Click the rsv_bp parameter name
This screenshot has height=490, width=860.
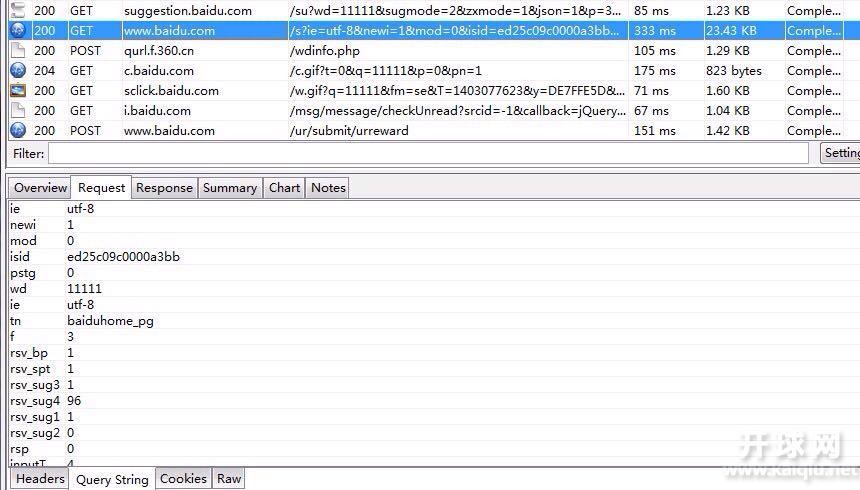(29, 353)
